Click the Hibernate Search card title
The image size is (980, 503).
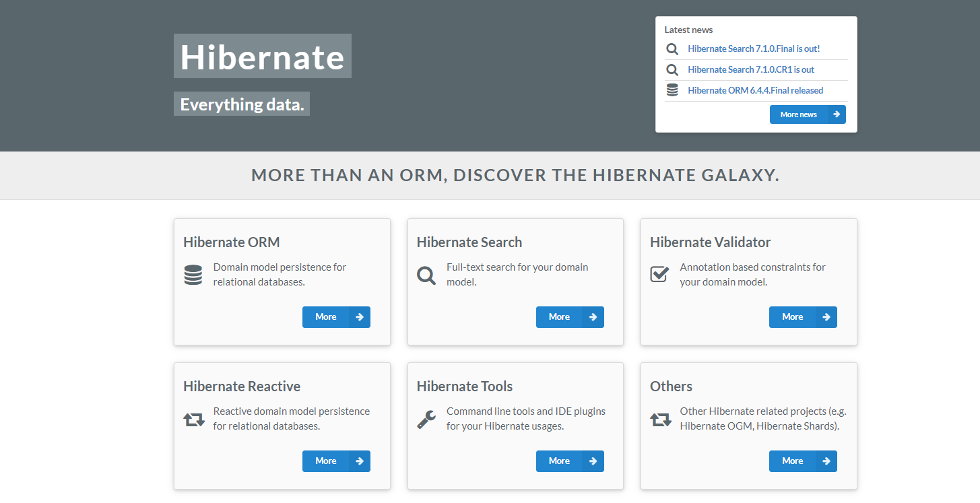(x=469, y=242)
